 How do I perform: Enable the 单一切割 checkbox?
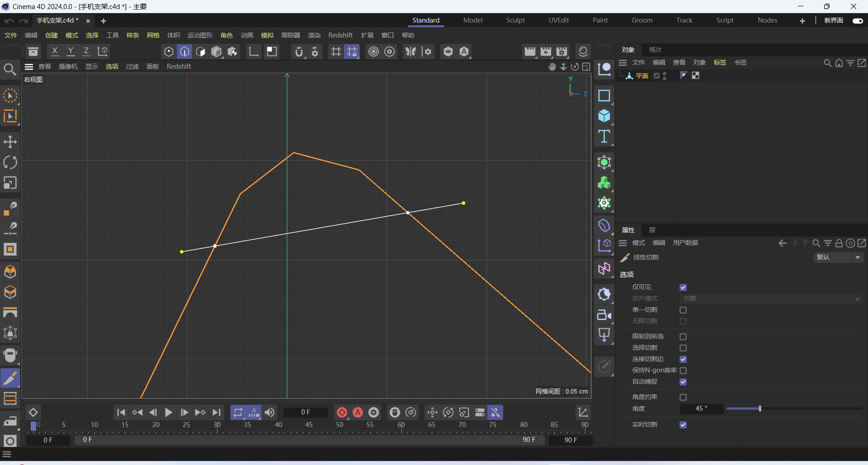point(683,310)
